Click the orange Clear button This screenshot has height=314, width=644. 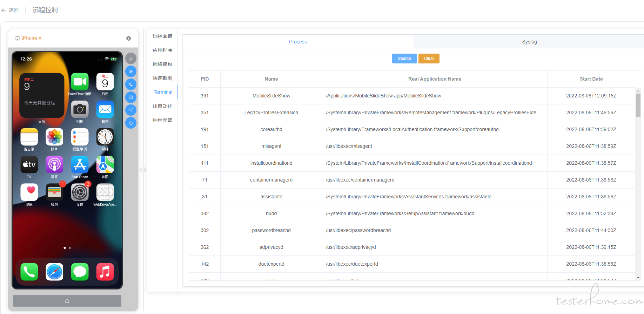tap(429, 59)
